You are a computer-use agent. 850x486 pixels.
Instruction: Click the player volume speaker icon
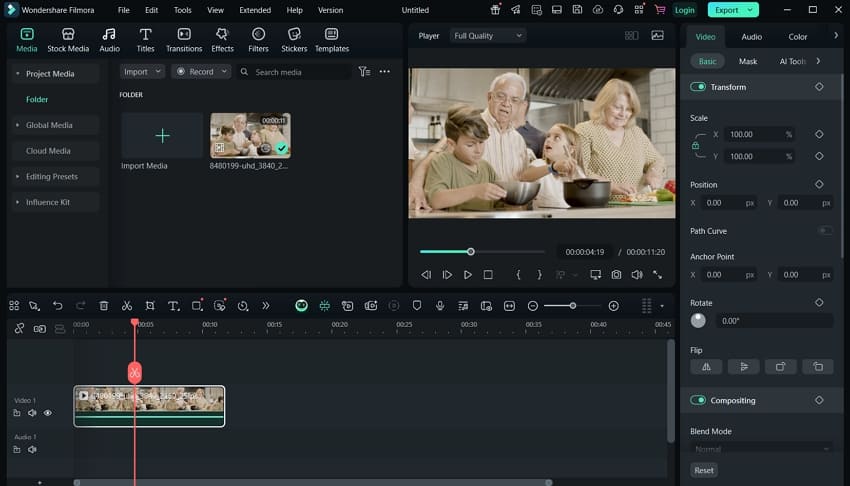(x=637, y=275)
